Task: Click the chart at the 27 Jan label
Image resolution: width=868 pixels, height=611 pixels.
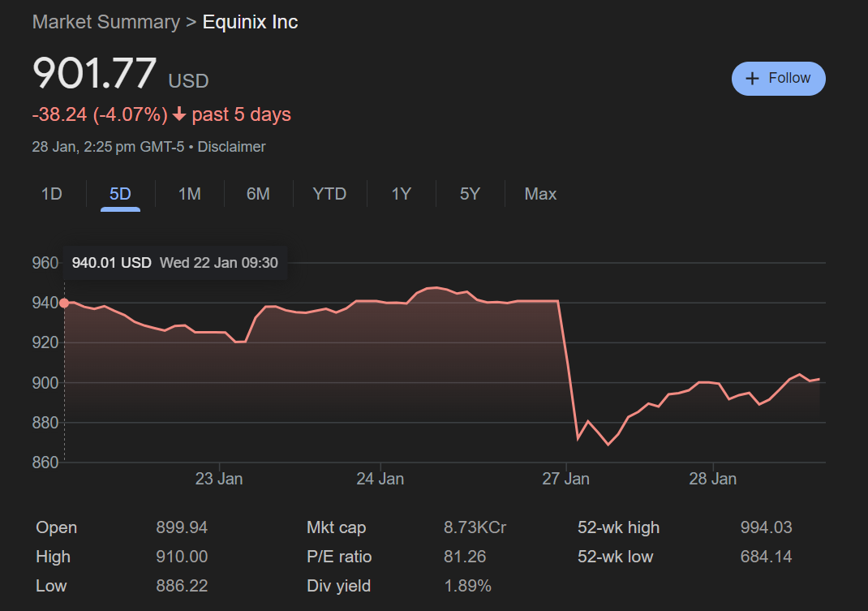Action: pos(565,479)
